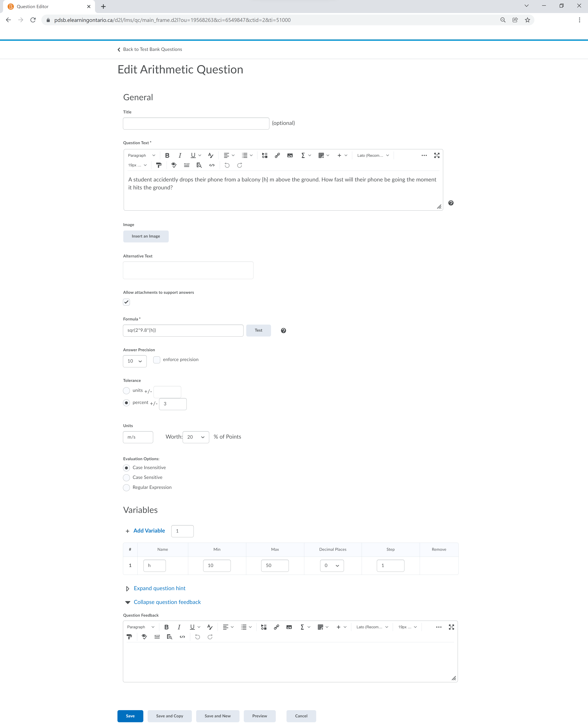Toggle Bold in Question Text toolbar
The image size is (588, 727).
tap(167, 155)
